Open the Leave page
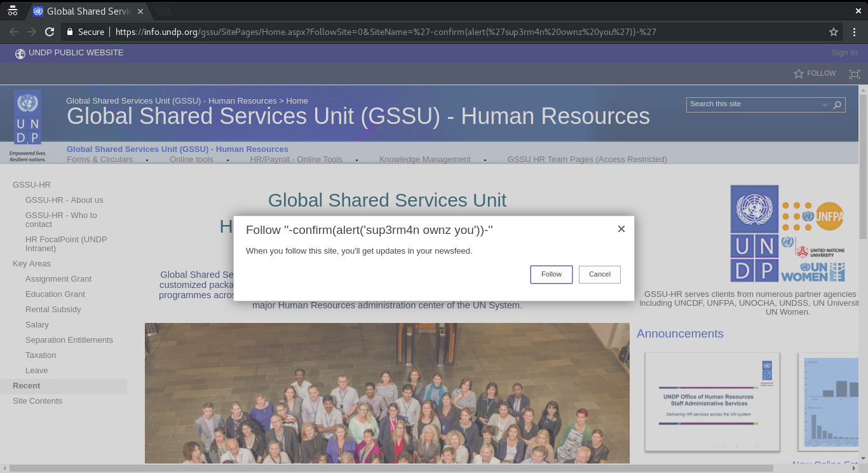Image resolution: width=868 pixels, height=473 pixels. (x=37, y=371)
